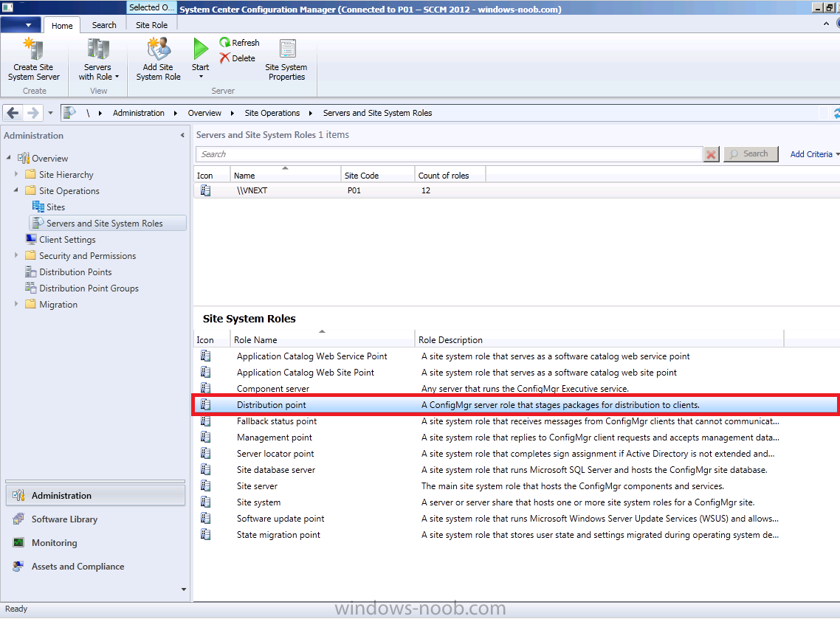Open the workspace overflow arrow at bottom
The image size is (840, 619).
pyautogui.click(x=184, y=589)
